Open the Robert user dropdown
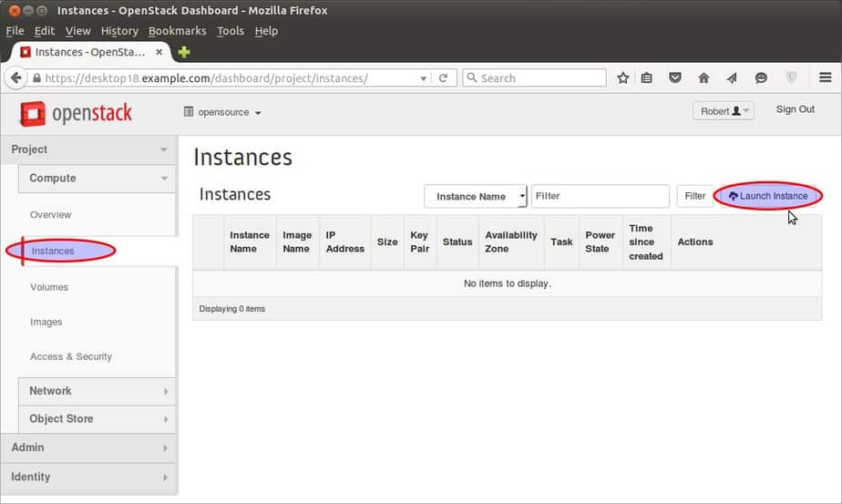Image resolution: width=842 pixels, height=504 pixels. click(x=724, y=110)
